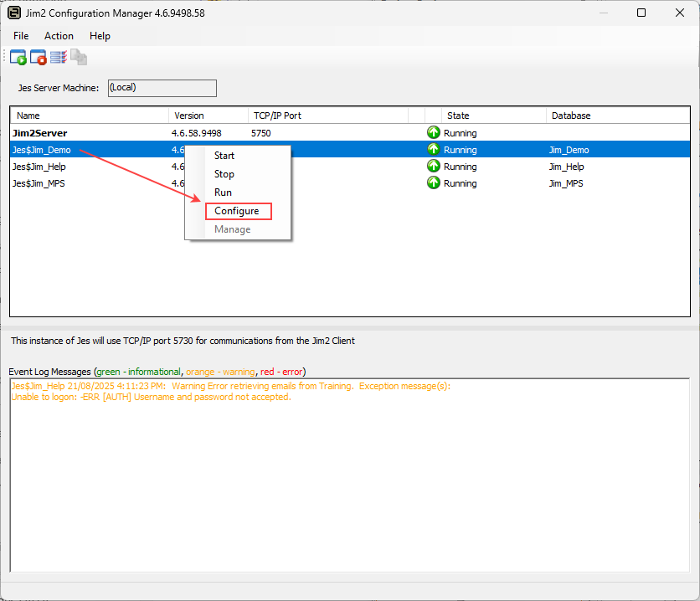Choose Start from the context menu
This screenshot has height=601, width=700.
tap(223, 156)
